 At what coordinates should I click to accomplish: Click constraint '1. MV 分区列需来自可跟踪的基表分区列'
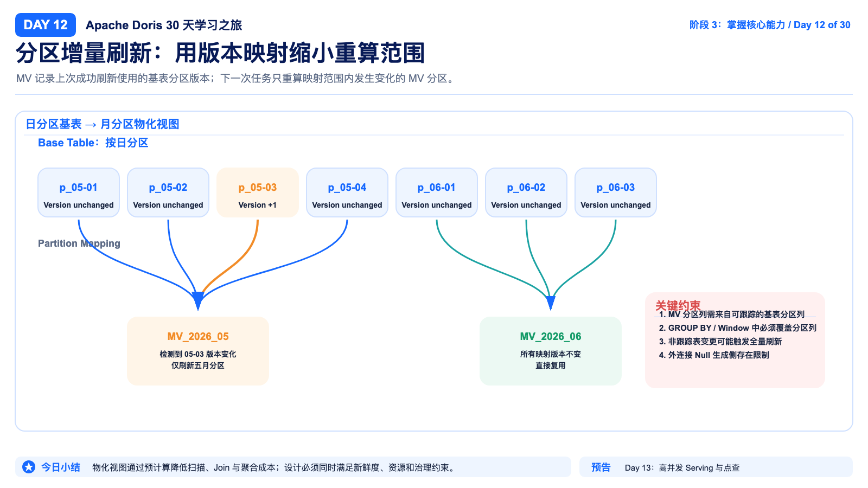732,314
